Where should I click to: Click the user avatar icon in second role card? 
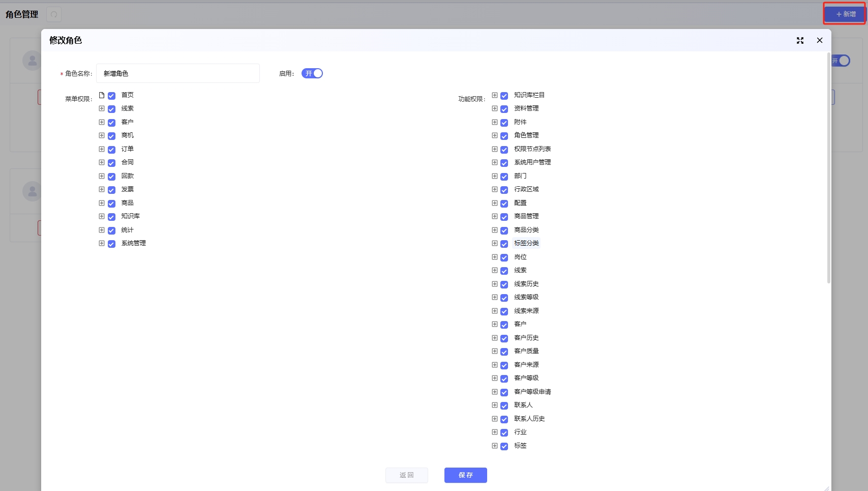tap(32, 191)
